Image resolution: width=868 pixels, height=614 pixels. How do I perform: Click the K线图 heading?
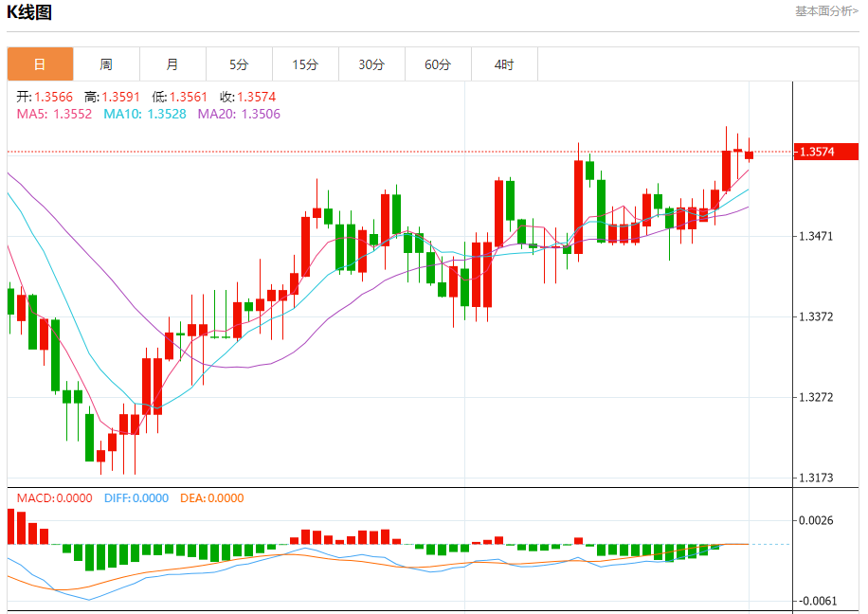click(29, 12)
